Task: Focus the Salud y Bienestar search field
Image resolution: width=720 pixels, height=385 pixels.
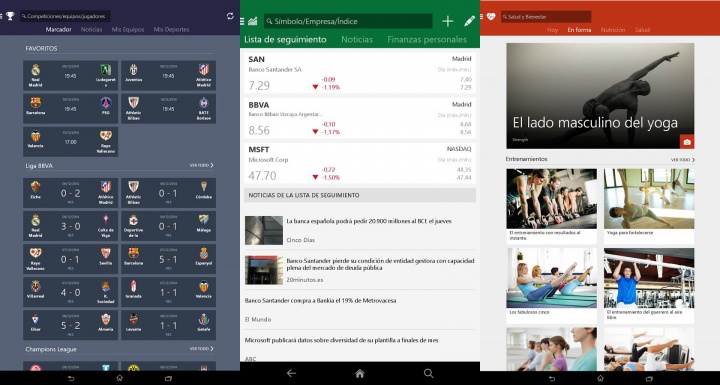Action: pyautogui.click(x=546, y=17)
